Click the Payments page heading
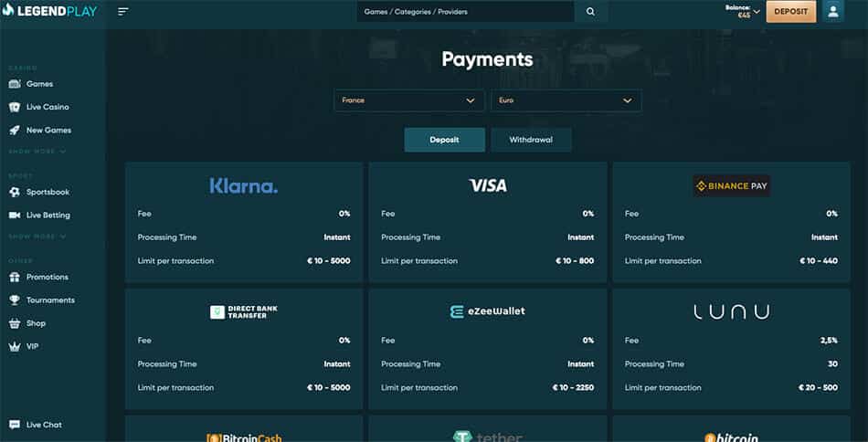 click(487, 59)
